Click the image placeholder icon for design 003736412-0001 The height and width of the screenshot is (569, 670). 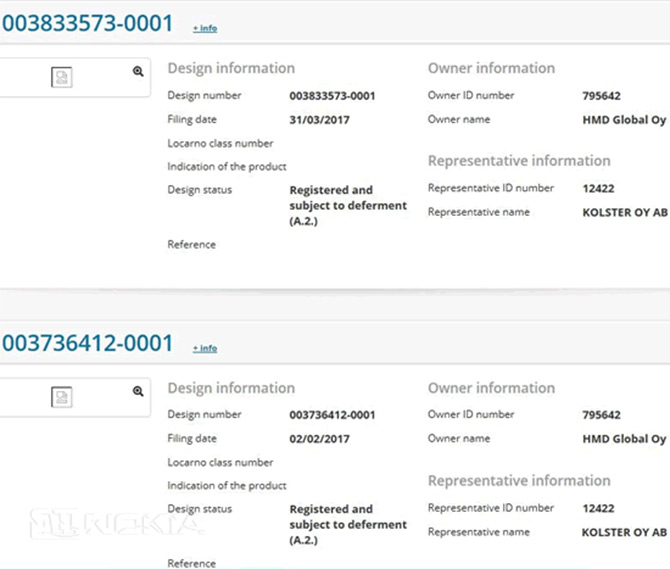(62, 397)
